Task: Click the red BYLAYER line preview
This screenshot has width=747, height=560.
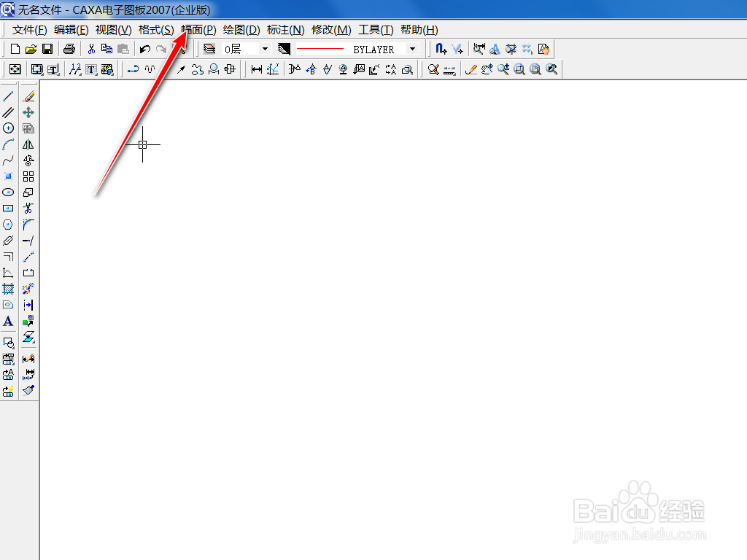Action: [x=320, y=49]
